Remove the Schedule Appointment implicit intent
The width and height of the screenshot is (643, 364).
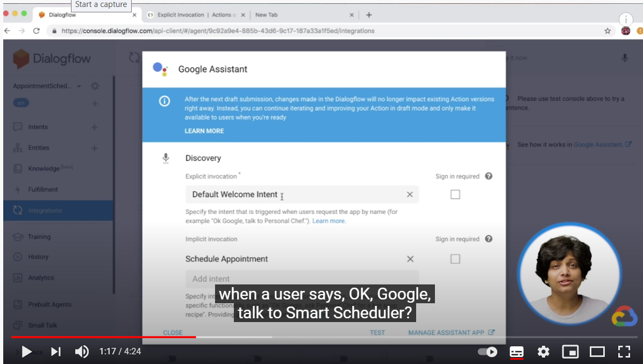[x=410, y=259]
